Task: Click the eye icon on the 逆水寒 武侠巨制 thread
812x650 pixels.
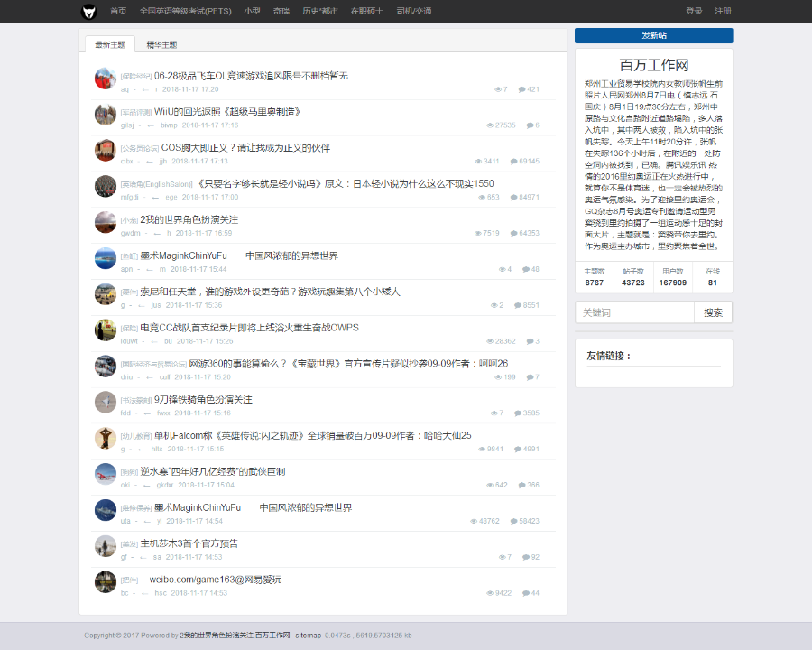Action: click(x=490, y=485)
